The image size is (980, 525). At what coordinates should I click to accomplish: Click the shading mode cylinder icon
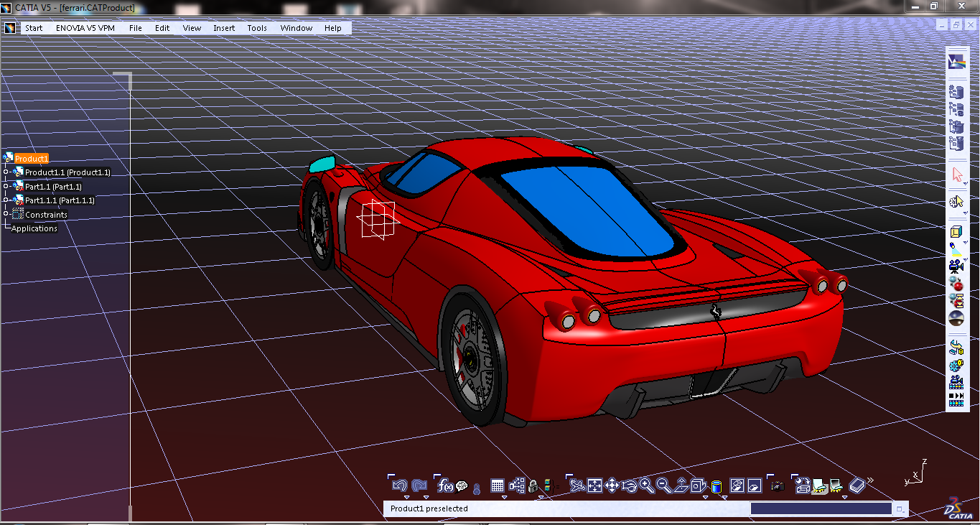[x=717, y=487]
